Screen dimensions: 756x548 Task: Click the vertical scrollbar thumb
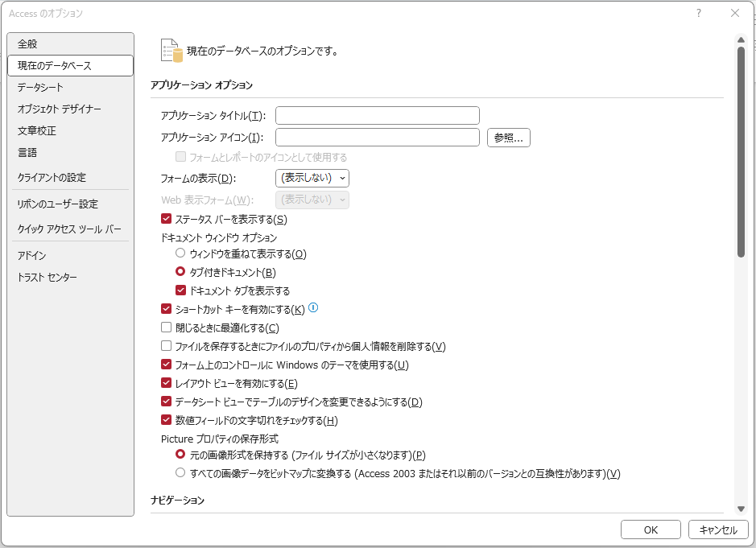[741, 151]
